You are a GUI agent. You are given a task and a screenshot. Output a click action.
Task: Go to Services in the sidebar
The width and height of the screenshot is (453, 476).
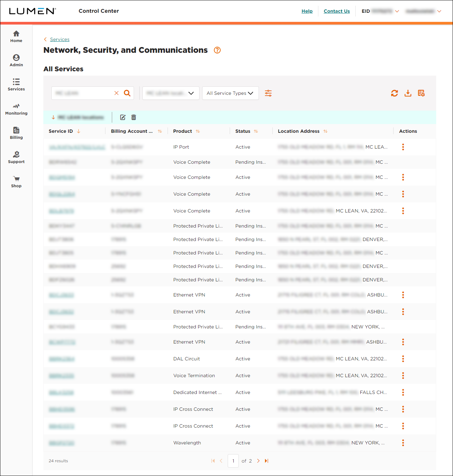coord(16,85)
